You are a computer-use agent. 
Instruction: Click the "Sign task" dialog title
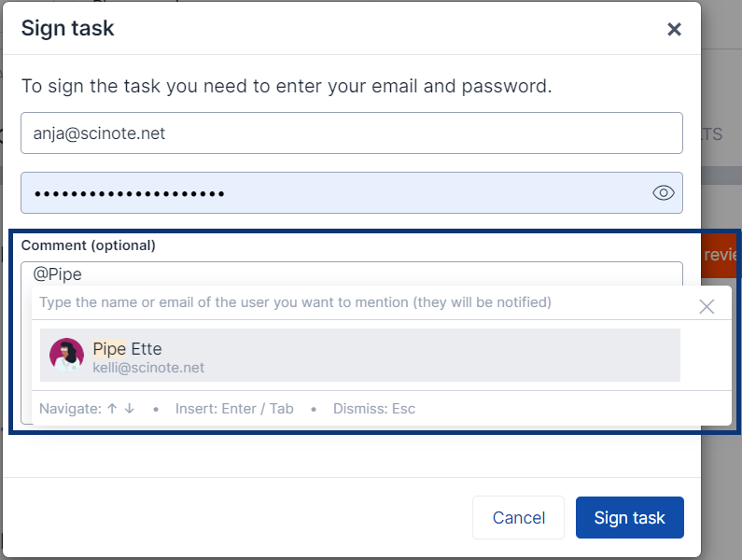[68, 28]
